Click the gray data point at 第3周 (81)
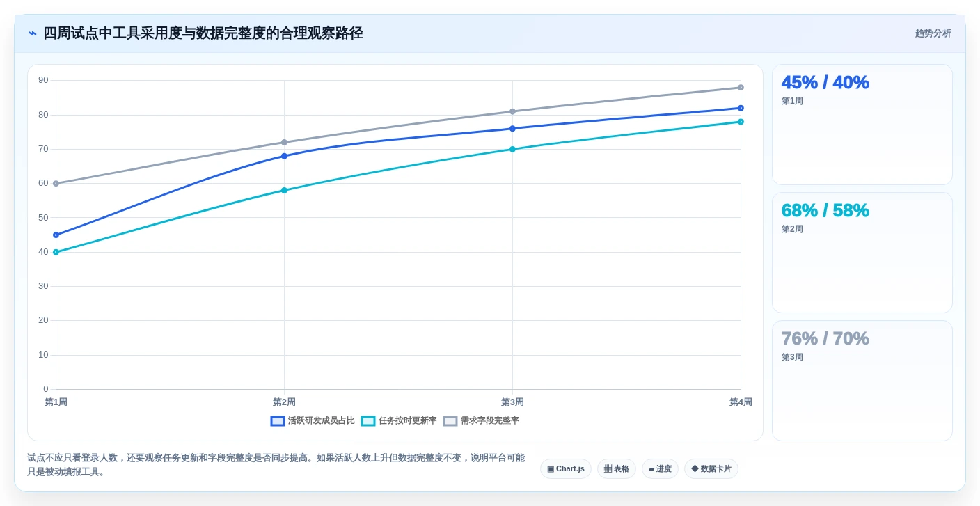Screen dimensions: 980x506 [512, 111]
